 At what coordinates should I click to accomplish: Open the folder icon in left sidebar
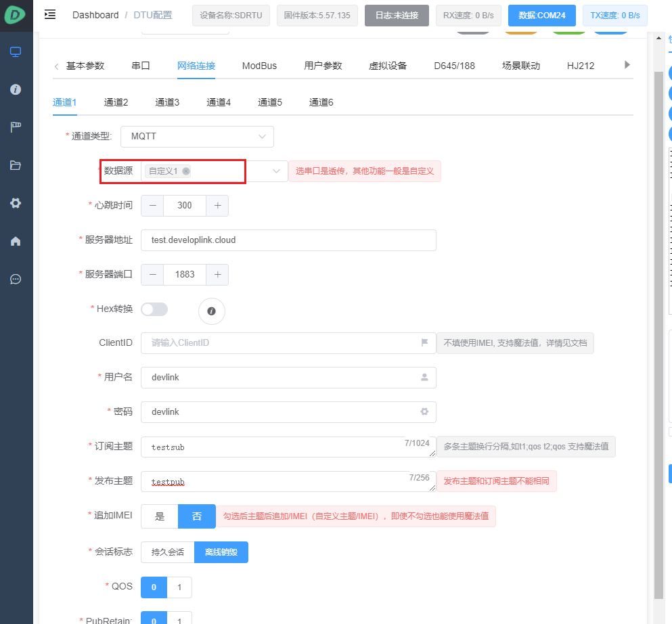pyautogui.click(x=16, y=165)
